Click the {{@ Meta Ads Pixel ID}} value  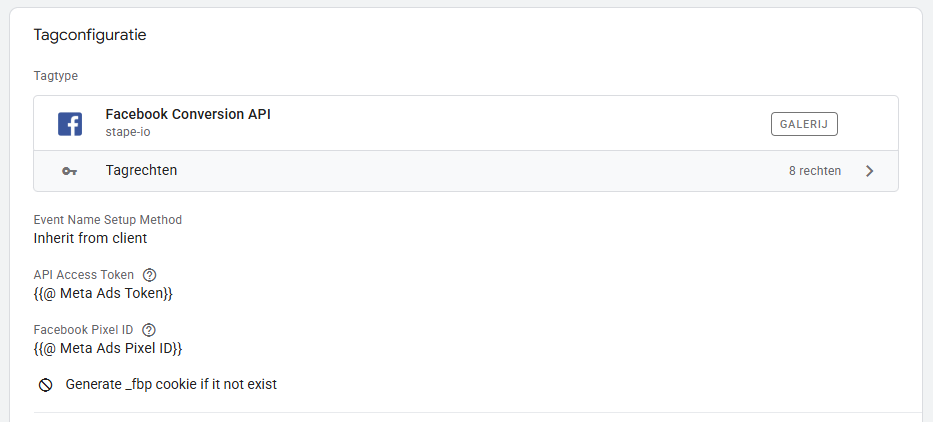click(108, 347)
